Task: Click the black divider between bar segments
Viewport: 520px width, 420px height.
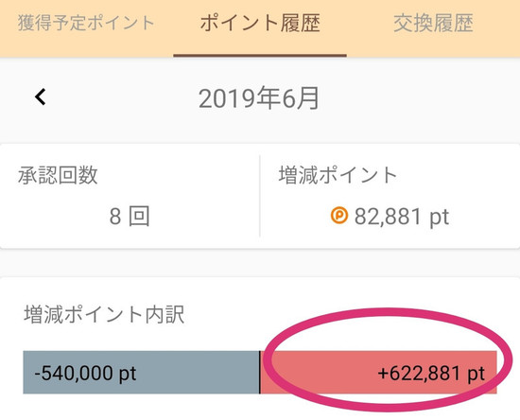Action: point(260,372)
